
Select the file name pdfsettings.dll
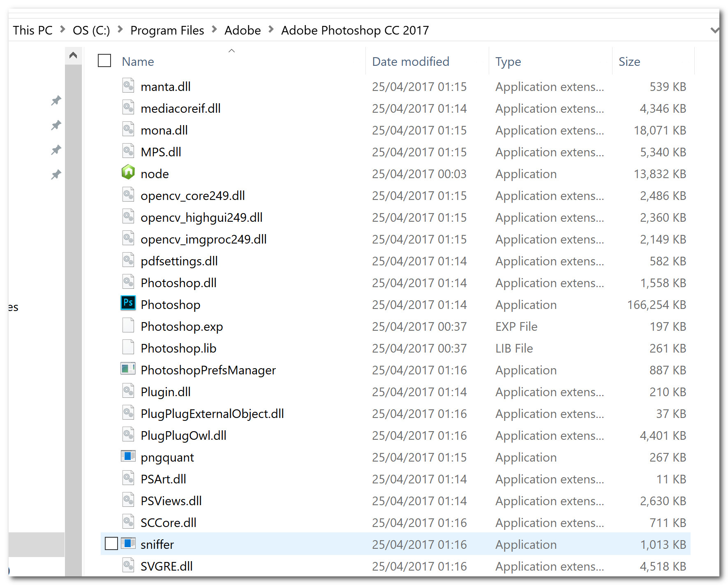click(x=179, y=261)
